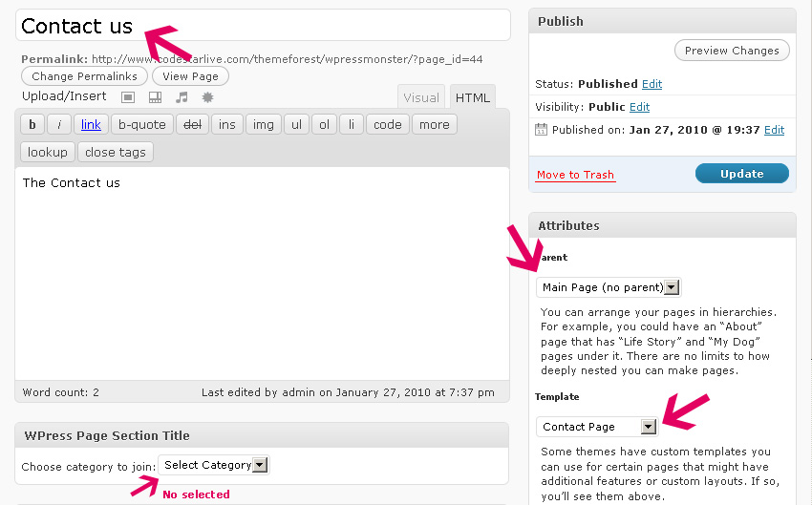
Task: Open the Template dropdown showing Contact Page
Action: click(x=597, y=427)
